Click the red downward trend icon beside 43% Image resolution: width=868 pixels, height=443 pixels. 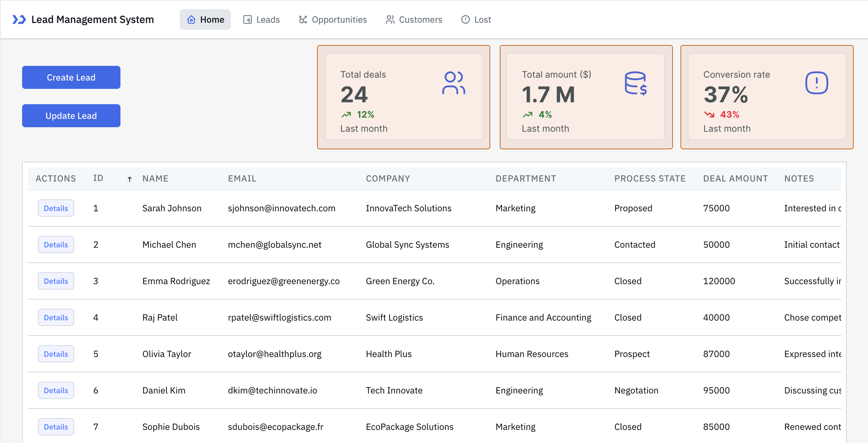[x=709, y=115]
